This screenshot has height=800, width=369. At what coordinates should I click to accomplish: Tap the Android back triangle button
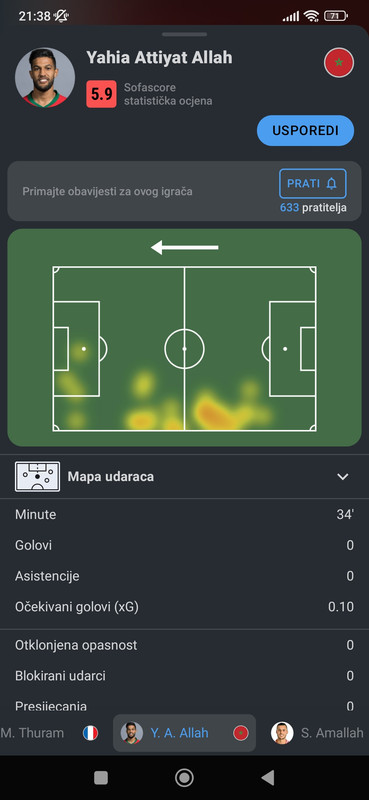tap(267, 778)
